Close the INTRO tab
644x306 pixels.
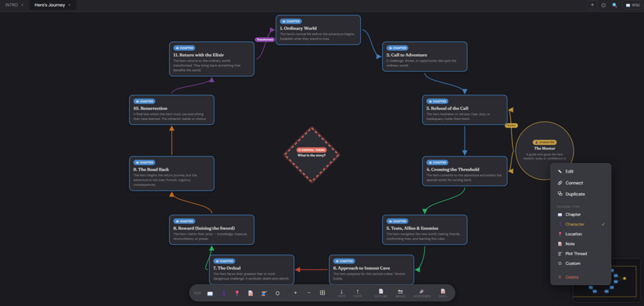point(22,5)
